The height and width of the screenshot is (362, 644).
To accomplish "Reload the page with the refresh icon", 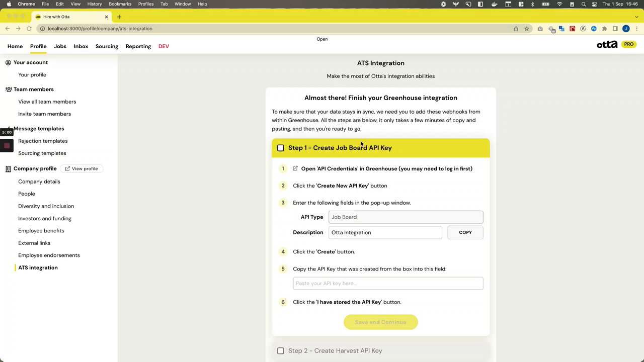I will [29, 29].
